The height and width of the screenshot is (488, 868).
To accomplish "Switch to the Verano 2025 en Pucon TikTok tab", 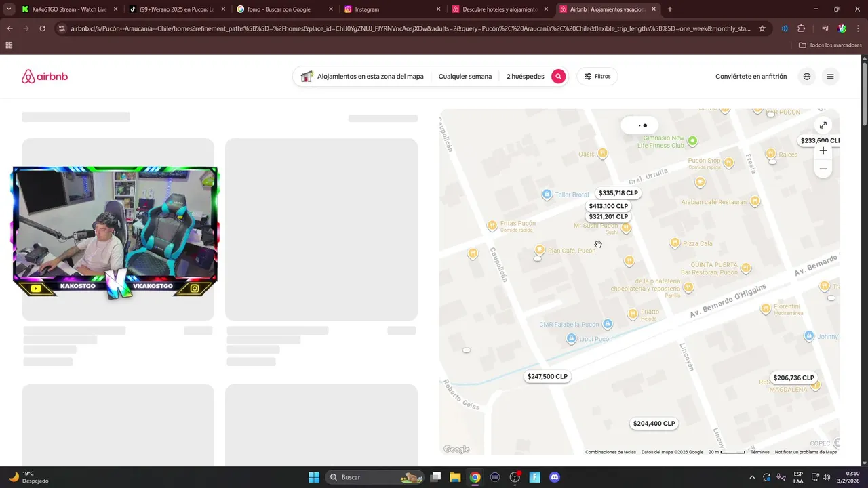I will (x=177, y=9).
